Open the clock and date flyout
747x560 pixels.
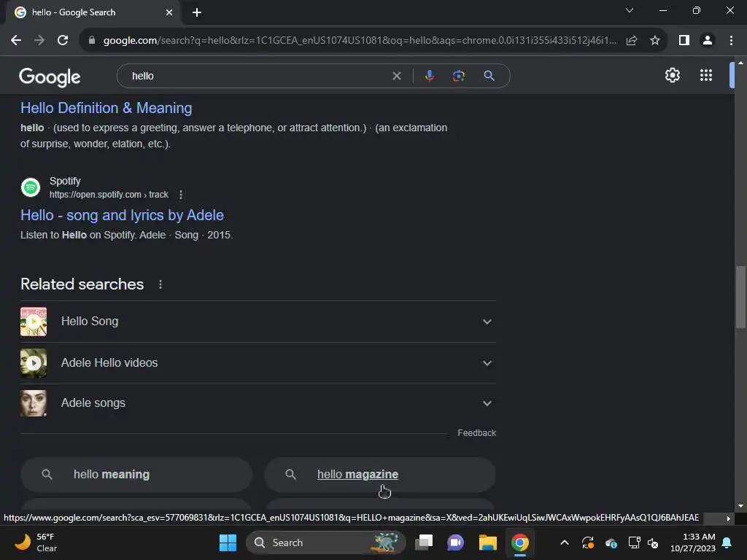[692, 542]
